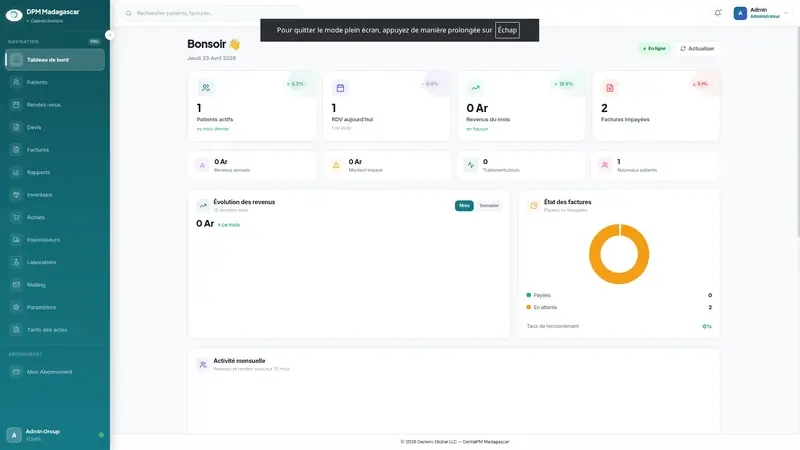Screen dimensions: 800x450
Task: Click the Évolution des revenus trend icon
Action: point(203,206)
